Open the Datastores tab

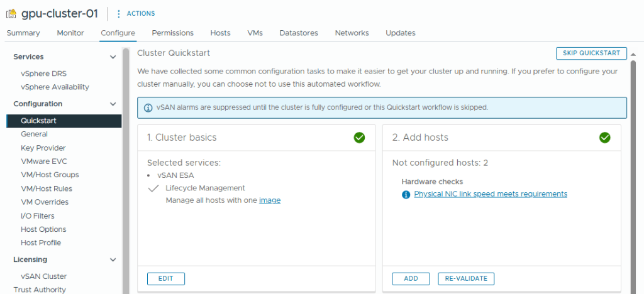coord(299,33)
